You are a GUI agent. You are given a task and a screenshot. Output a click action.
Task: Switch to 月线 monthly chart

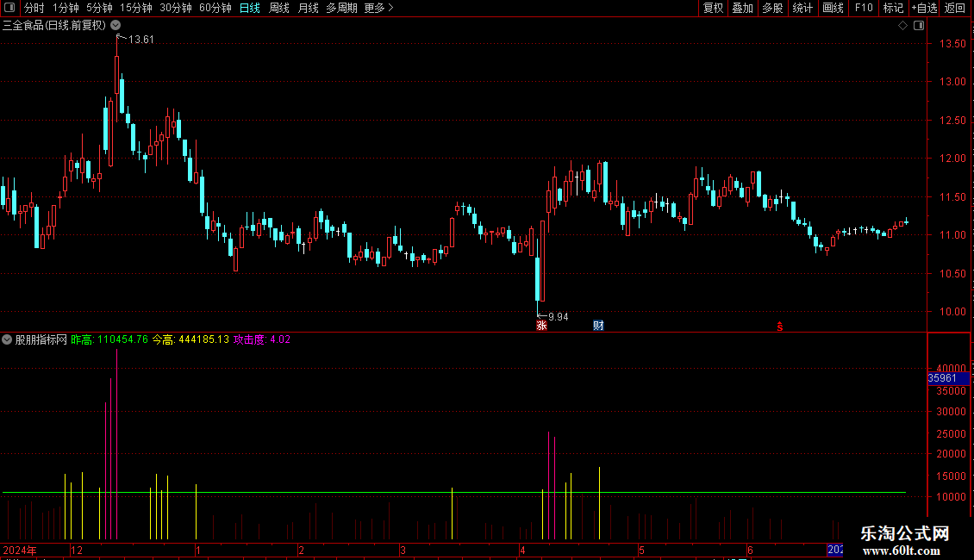(x=308, y=8)
